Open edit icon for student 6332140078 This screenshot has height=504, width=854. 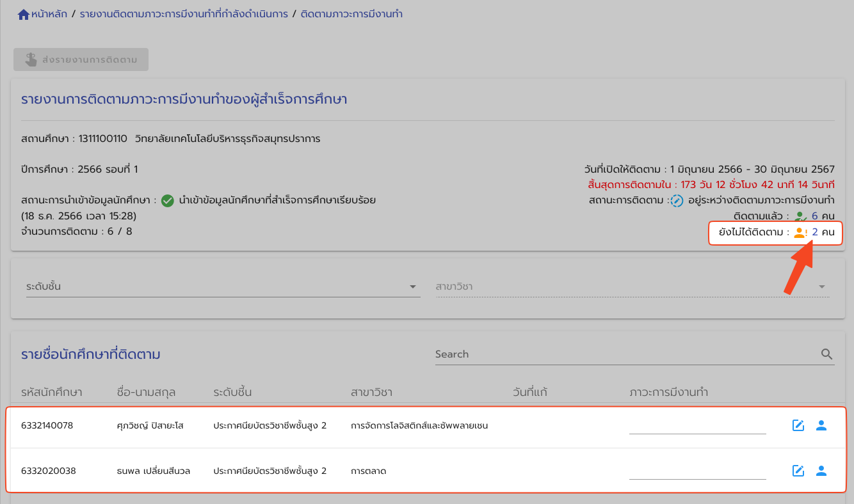(798, 425)
